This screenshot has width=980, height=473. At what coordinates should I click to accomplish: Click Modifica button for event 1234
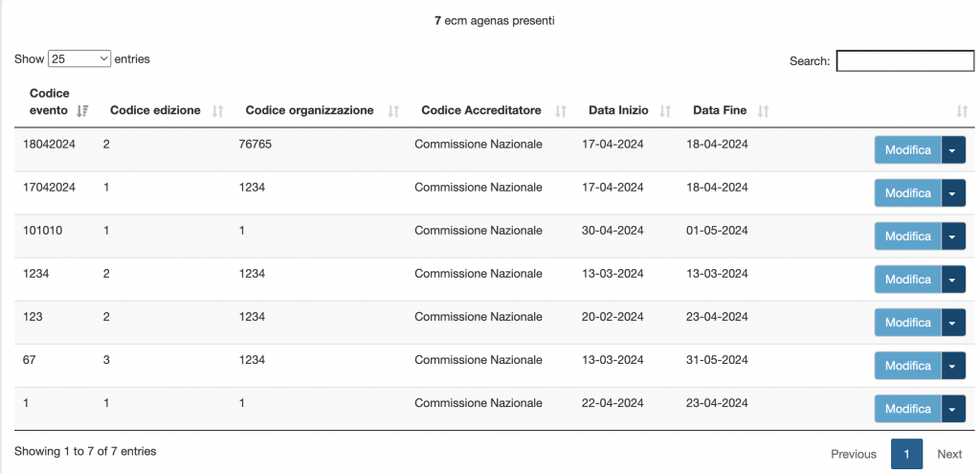907,280
